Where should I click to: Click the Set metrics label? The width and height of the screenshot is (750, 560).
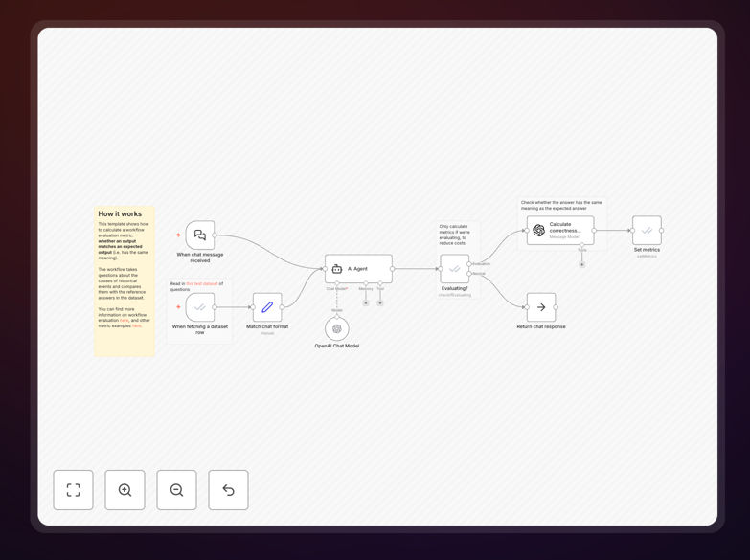(x=647, y=250)
